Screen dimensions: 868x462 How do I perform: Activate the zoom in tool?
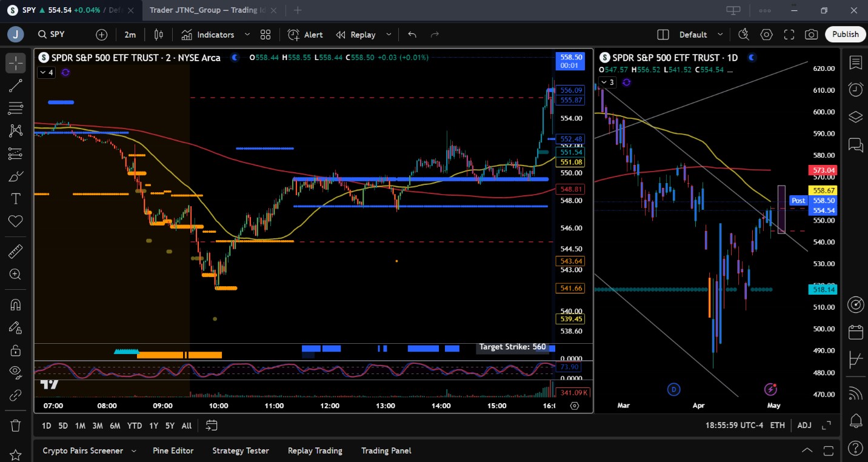(16, 275)
